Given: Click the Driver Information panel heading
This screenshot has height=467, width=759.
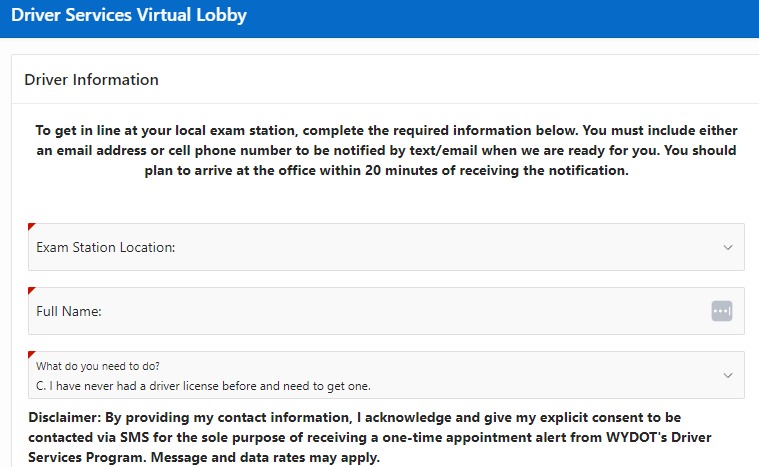Looking at the screenshot, I should coord(91,79).
